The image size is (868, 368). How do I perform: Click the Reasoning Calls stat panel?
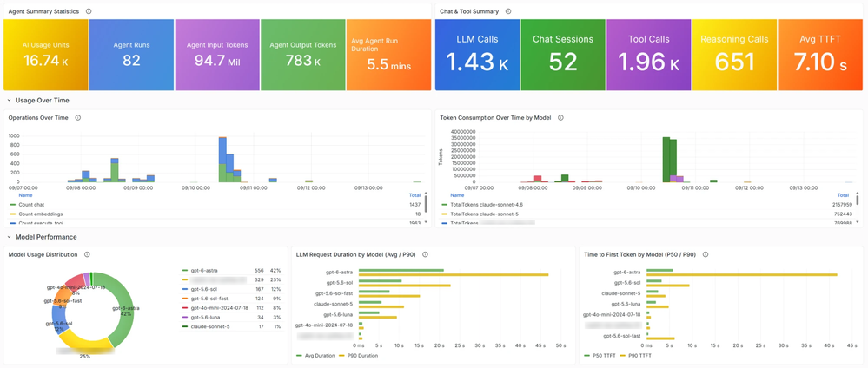734,55
